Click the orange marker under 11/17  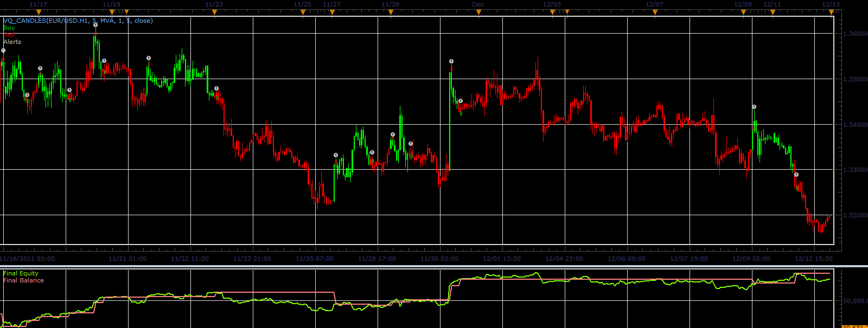(x=39, y=12)
